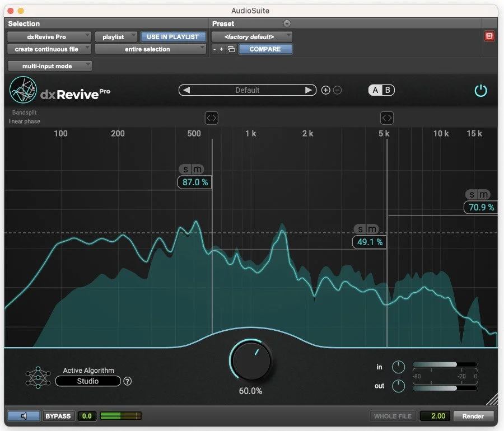The width and height of the screenshot is (504, 431).
Task: Click the red target button at top right
Action: (x=489, y=36)
